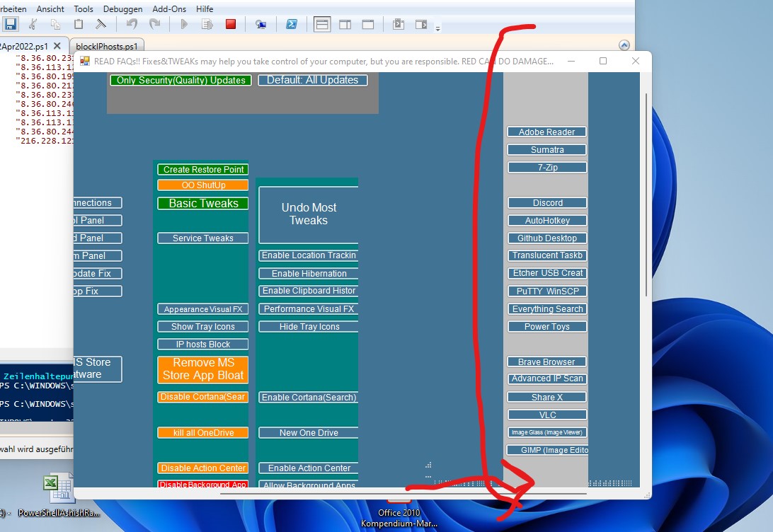Click the green Basic Tweaks button
Viewport: 773px width, 532px height.
point(203,204)
